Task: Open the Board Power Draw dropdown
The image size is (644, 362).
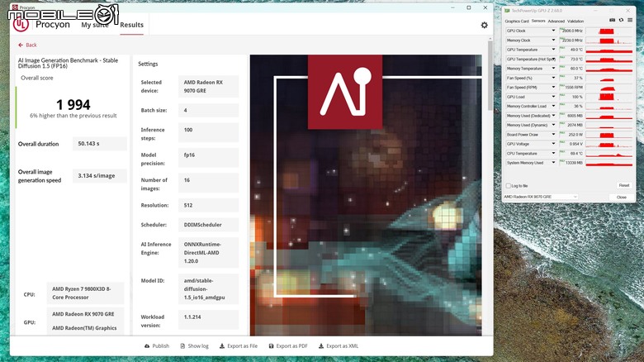Action: tap(553, 135)
